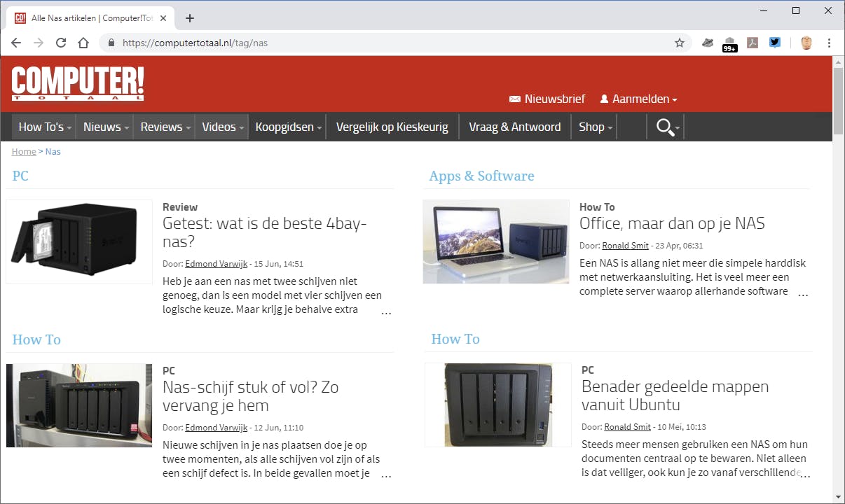Open a new browser tab
This screenshot has width=845, height=504.
pyautogui.click(x=189, y=18)
